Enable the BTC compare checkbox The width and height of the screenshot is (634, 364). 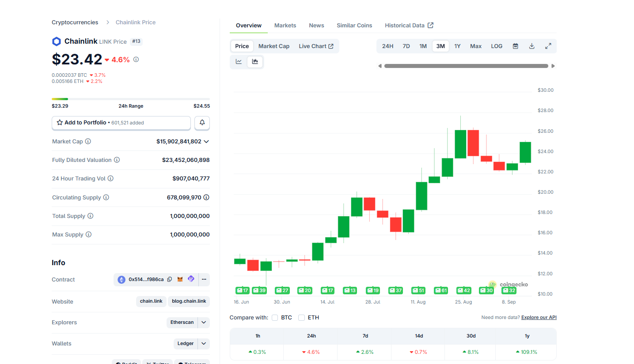pyautogui.click(x=275, y=318)
